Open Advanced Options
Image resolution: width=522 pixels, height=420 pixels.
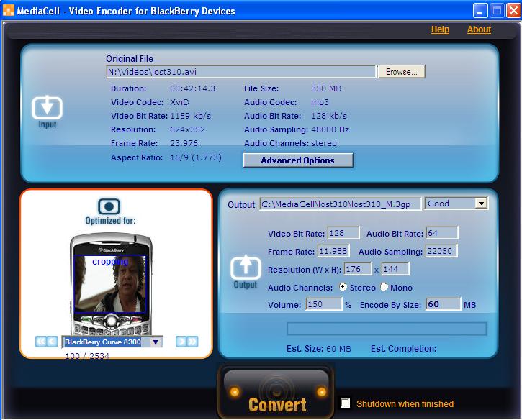pyautogui.click(x=298, y=160)
